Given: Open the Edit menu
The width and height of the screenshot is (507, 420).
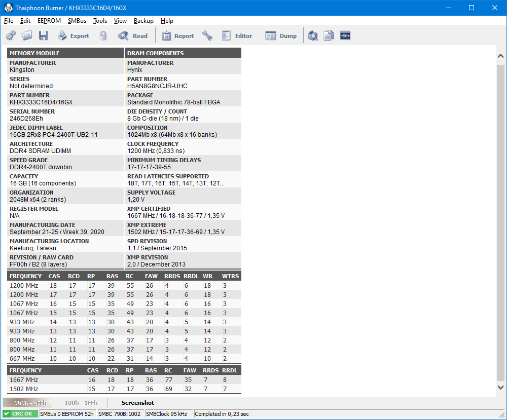Looking at the screenshot, I should pyautogui.click(x=25, y=21).
